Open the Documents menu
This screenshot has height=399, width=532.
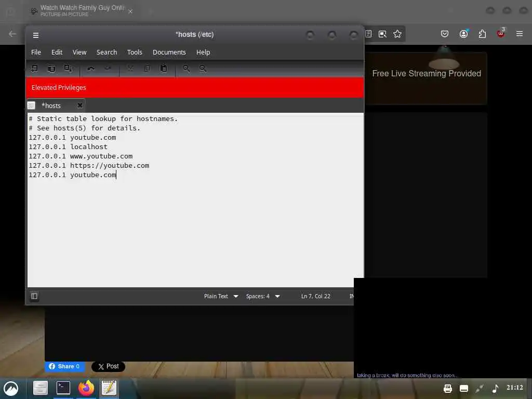click(x=169, y=52)
